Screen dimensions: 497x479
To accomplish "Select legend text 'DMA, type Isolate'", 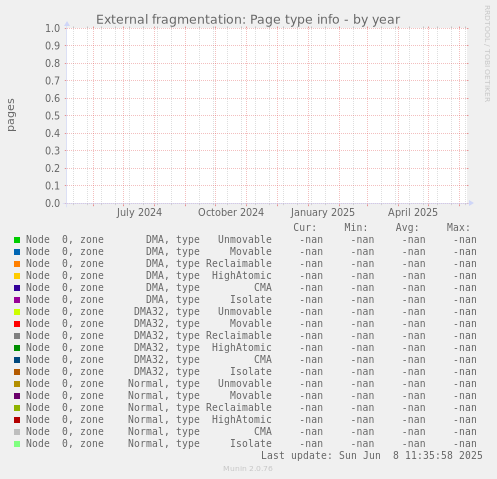I will coord(209,300).
